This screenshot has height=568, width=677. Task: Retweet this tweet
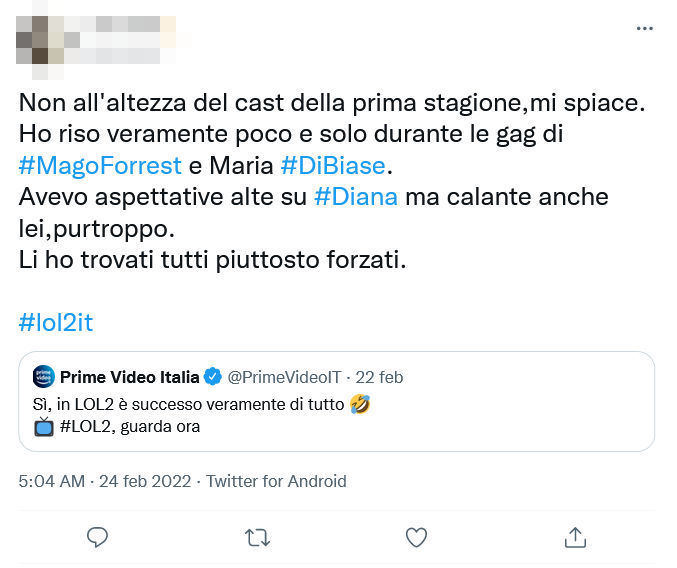pyautogui.click(x=257, y=537)
